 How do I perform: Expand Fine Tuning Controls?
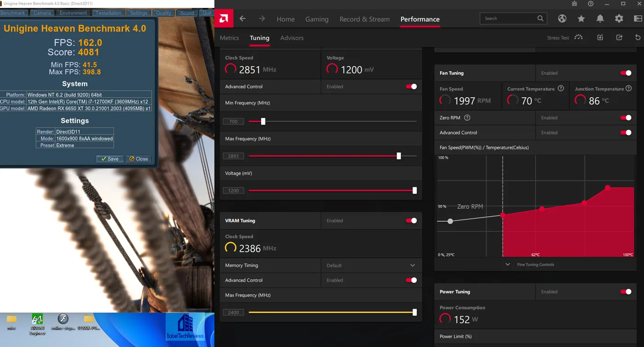[x=530, y=265]
